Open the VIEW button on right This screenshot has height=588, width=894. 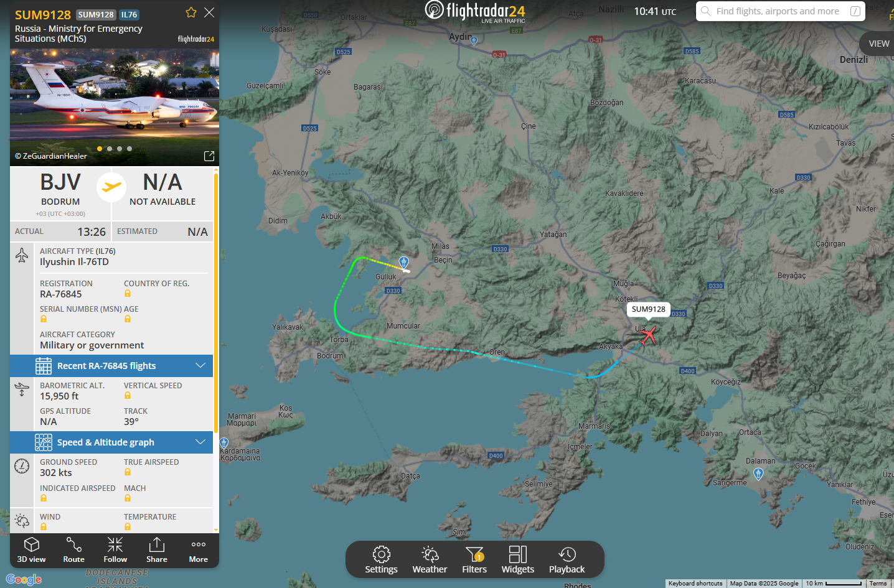coord(878,44)
